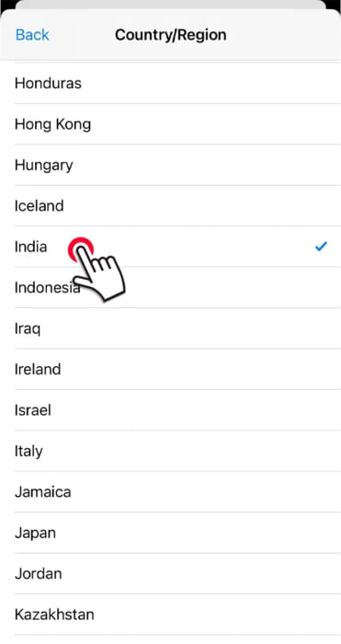Screen dimensions: 341x644
Task: Click the Country/Region header title
Action: pyautogui.click(x=171, y=35)
